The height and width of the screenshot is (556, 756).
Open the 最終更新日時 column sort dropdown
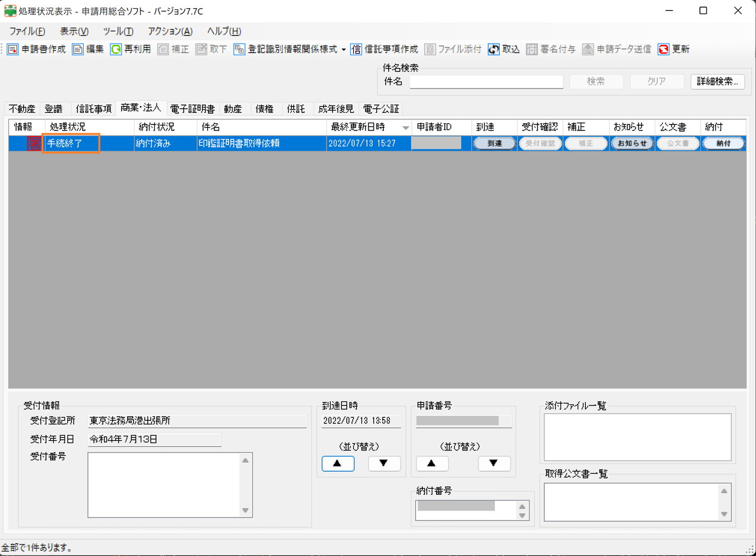point(406,126)
